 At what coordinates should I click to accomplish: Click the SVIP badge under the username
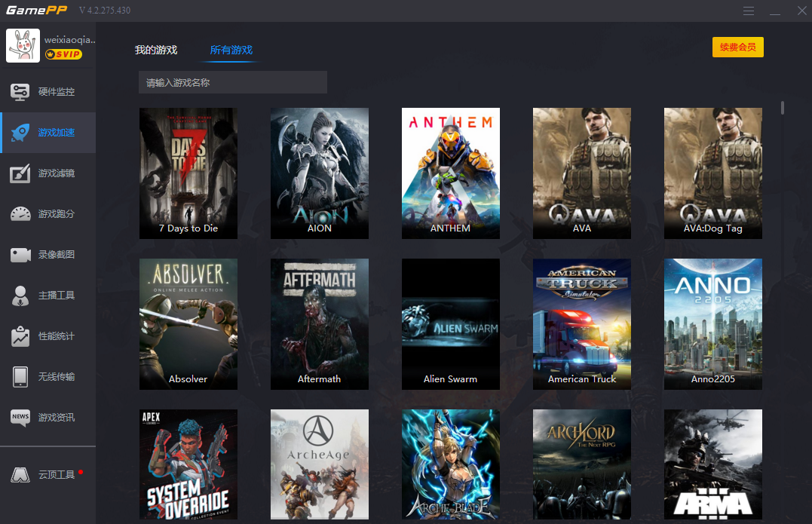click(x=63, y=54)
